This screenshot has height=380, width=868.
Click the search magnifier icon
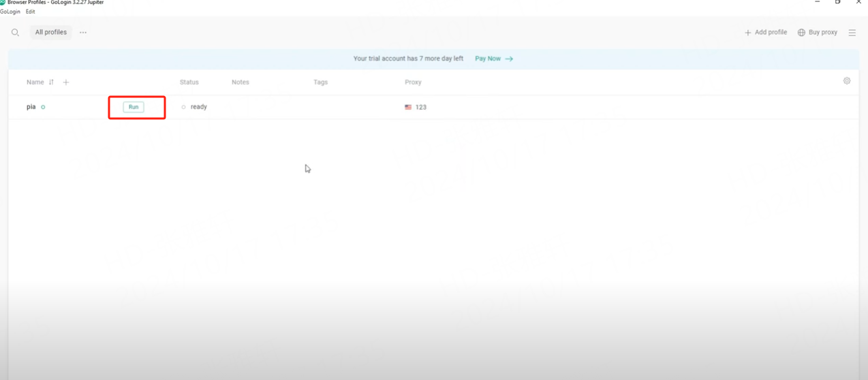click(x=15, y=33)
